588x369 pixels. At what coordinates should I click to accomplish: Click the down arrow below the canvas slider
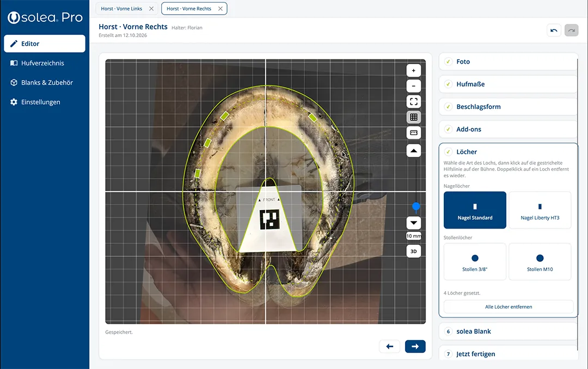414,223
